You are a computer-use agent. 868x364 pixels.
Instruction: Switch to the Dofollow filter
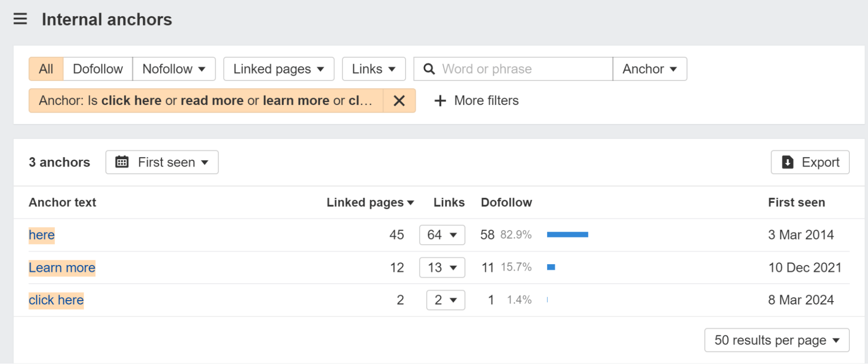98,69
